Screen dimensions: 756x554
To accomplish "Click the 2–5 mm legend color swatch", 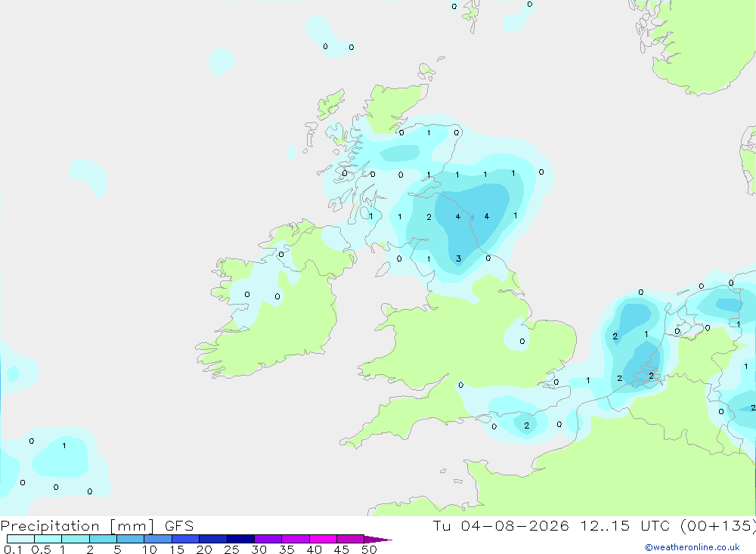I will point(103,539).
